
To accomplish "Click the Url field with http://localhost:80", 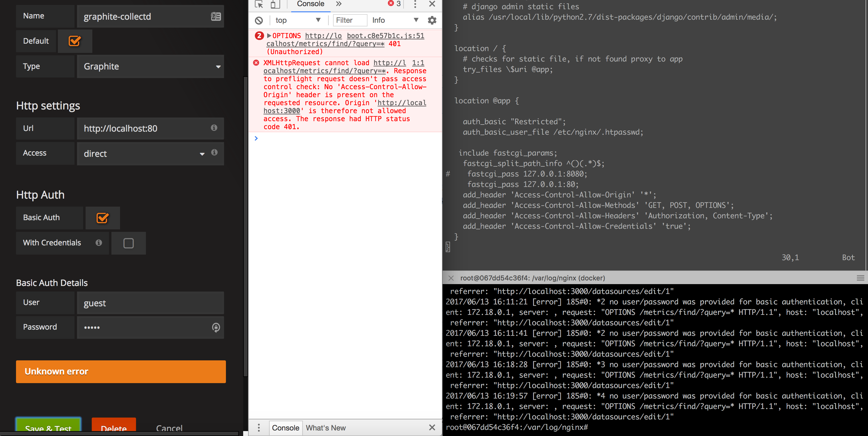I will pos(150,129).
